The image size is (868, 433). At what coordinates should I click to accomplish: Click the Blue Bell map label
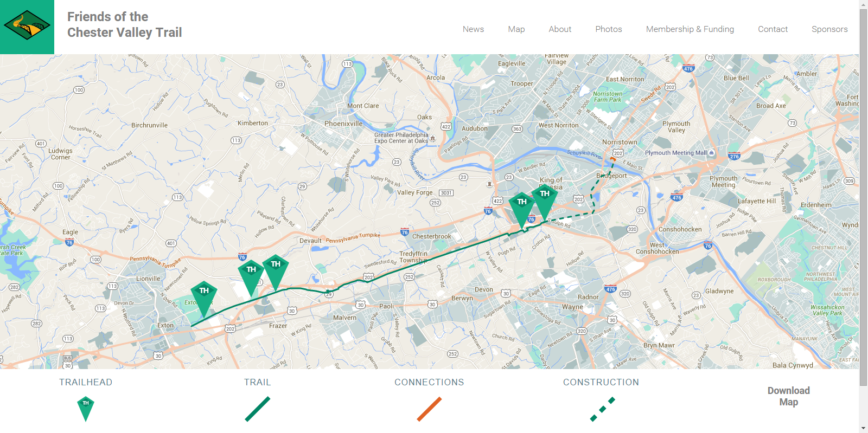(x=736, y=78)
